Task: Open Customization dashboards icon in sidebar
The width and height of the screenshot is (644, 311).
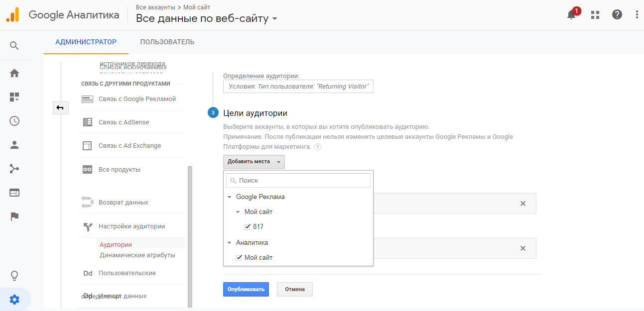Action: [x=14, y=97]
